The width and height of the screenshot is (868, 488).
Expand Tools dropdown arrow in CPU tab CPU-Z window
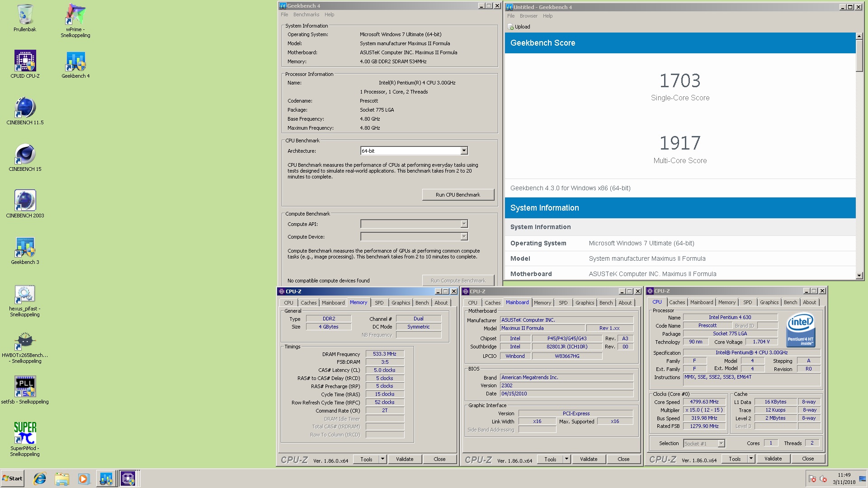click(x=751, y=459)
